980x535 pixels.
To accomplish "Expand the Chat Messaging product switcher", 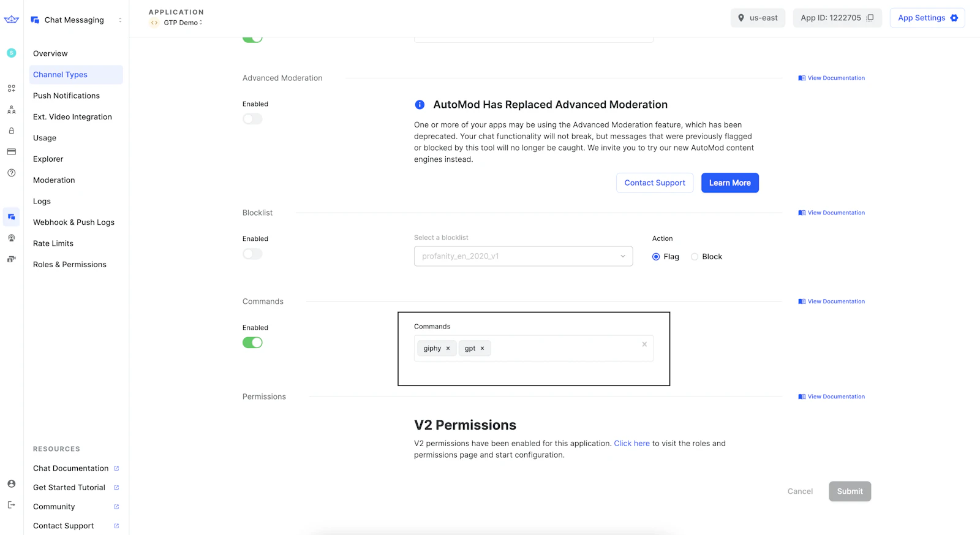I will 76,20.
